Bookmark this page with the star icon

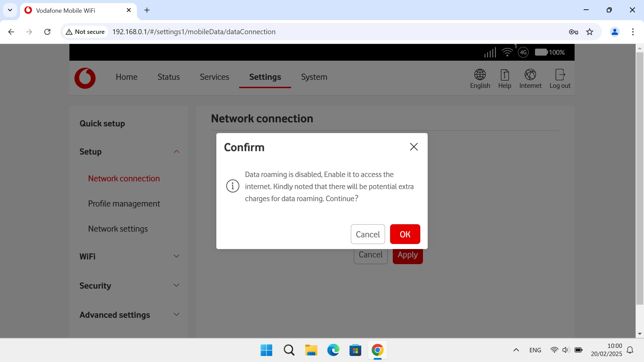590,32
